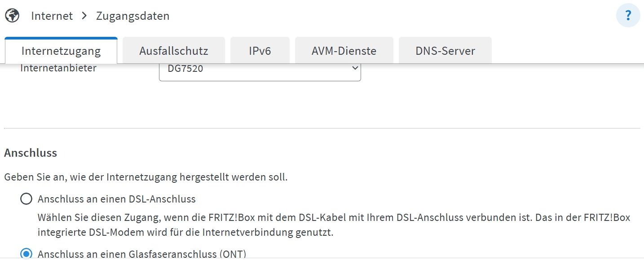Select the IPv6 tab

(260, 51)
